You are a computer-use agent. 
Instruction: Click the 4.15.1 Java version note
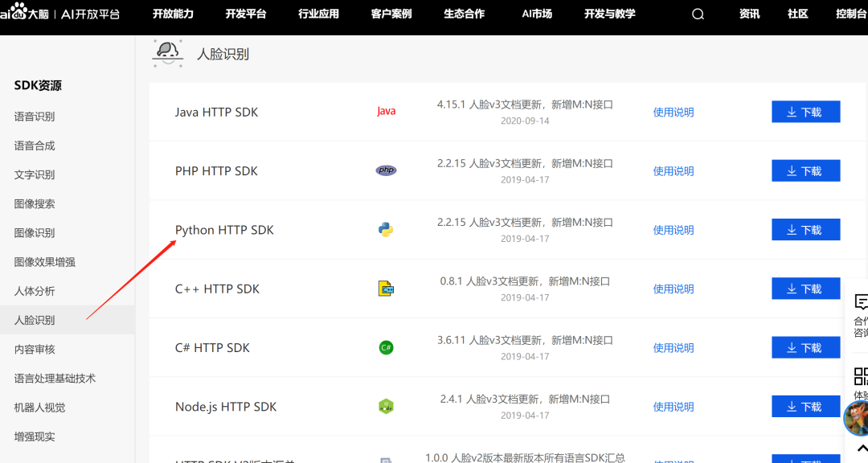click(x=525, y=104)
